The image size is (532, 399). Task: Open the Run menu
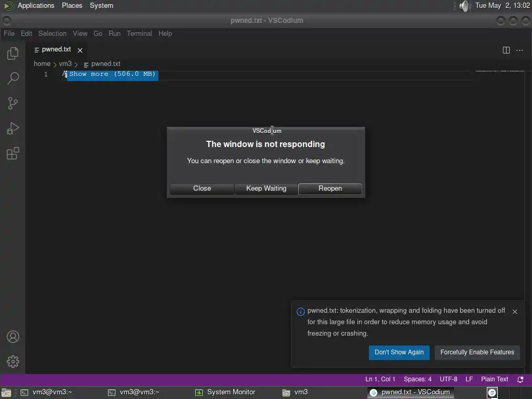tap(115, 33)
